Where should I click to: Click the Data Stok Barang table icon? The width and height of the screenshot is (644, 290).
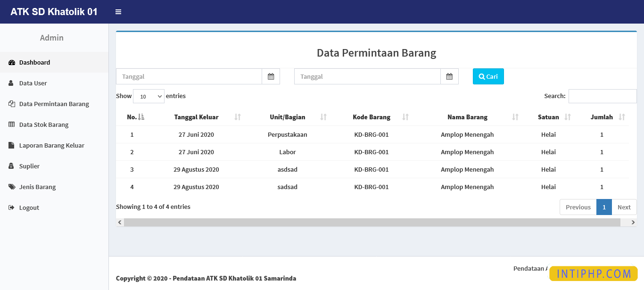pyautogui.click(x=11, y=124)
